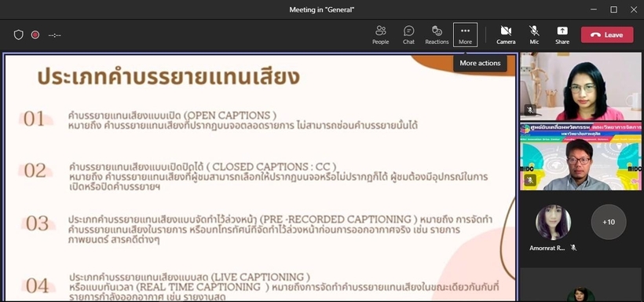Click mute indicator on man's video tile
644x302 pixels.
[x=530, y=180]
